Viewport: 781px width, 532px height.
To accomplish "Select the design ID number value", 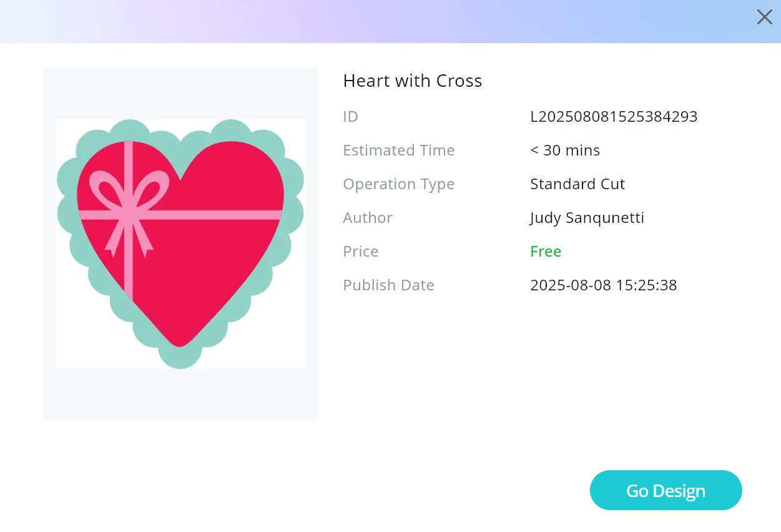I will [x=613, y=117].
